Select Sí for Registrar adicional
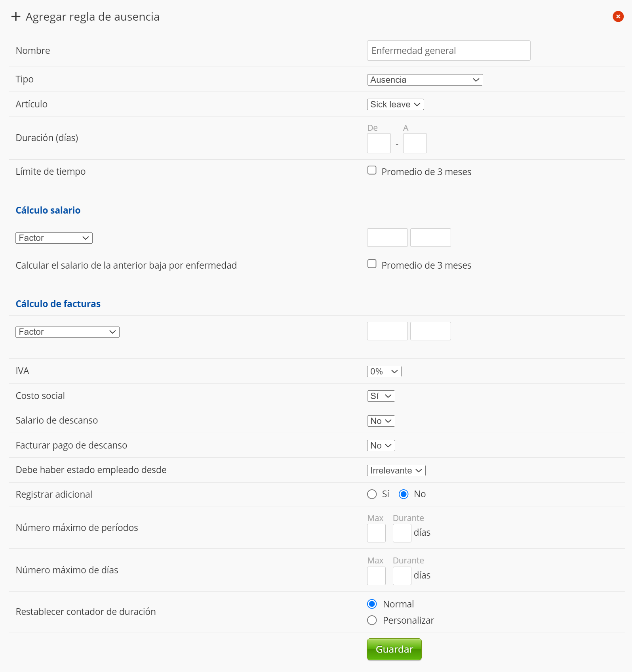This screenshot has width=632, height=672. [372, 494]
